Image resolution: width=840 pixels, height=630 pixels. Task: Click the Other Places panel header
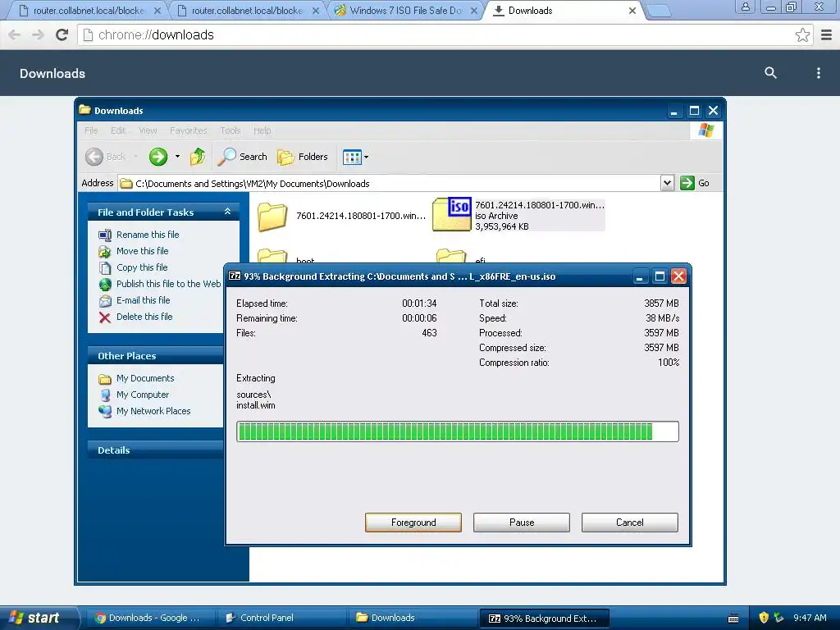point(155,356)
